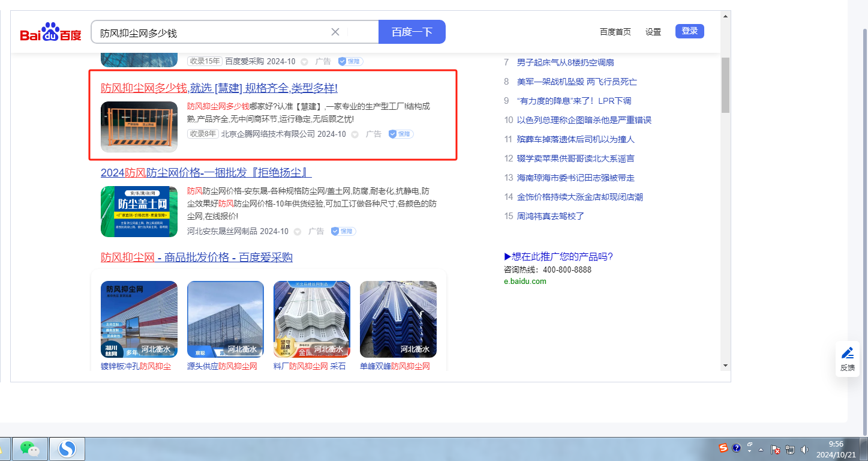Click 想在此推广您的产品吗? promotion link
This screenshot has width=868, height=461.
[x=558, y=257]
